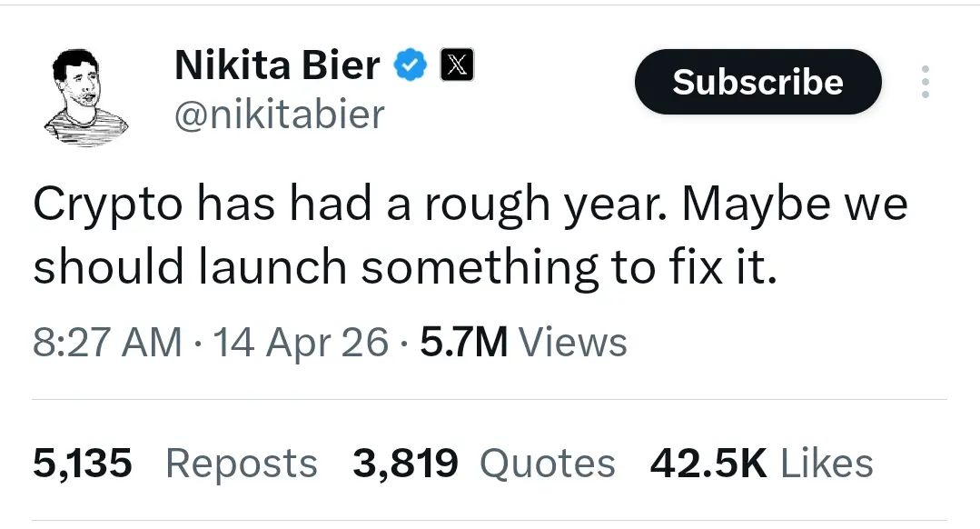
Task: Click the "should launch something to fix it" line
Action: pyautogui.click(x=405, y=267)
